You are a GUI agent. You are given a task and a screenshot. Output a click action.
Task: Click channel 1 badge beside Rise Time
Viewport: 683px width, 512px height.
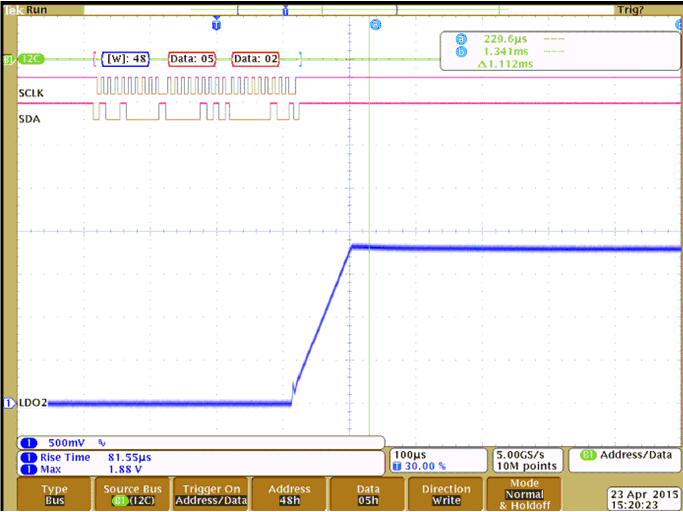[29, 458]
